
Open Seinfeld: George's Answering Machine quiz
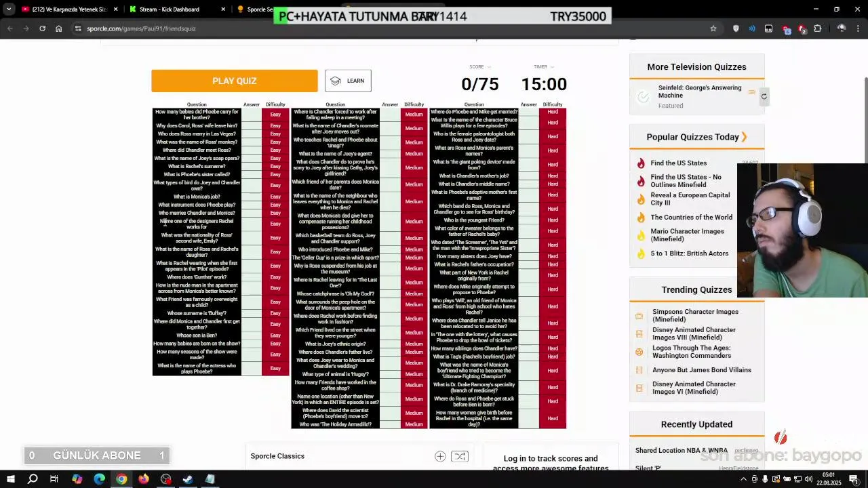coord(700,91)
